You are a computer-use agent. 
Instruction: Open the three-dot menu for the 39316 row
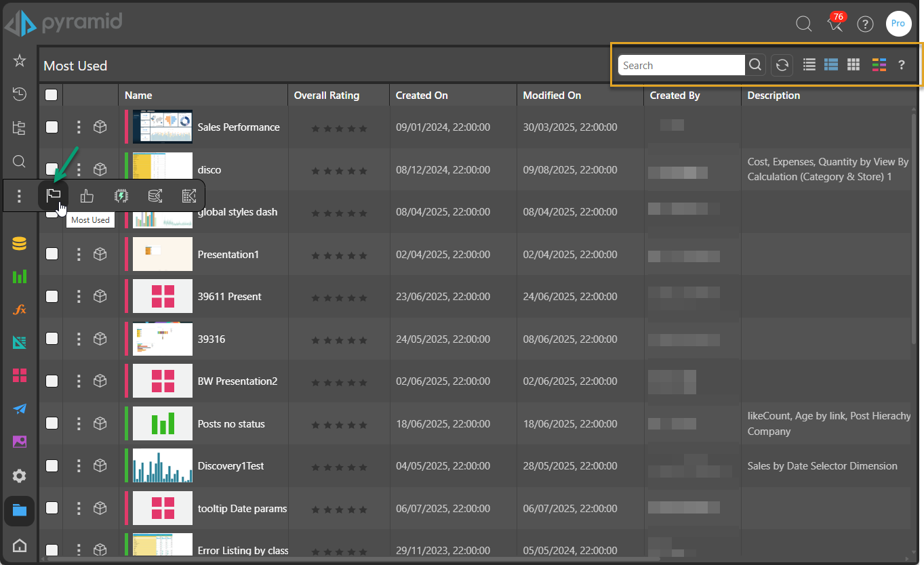tap(79, 339)
